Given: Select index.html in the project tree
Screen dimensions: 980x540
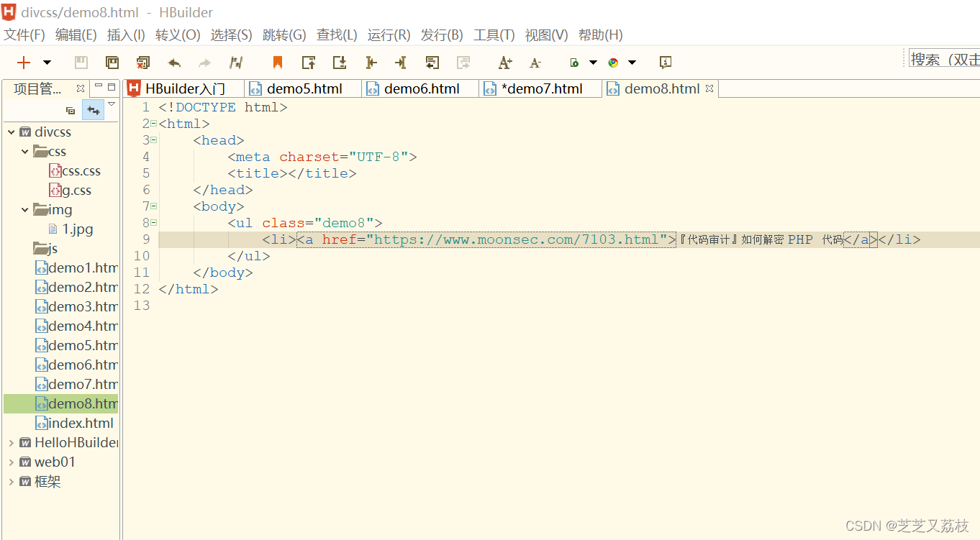Looking at the screenshot, I should tap(75, 424).
